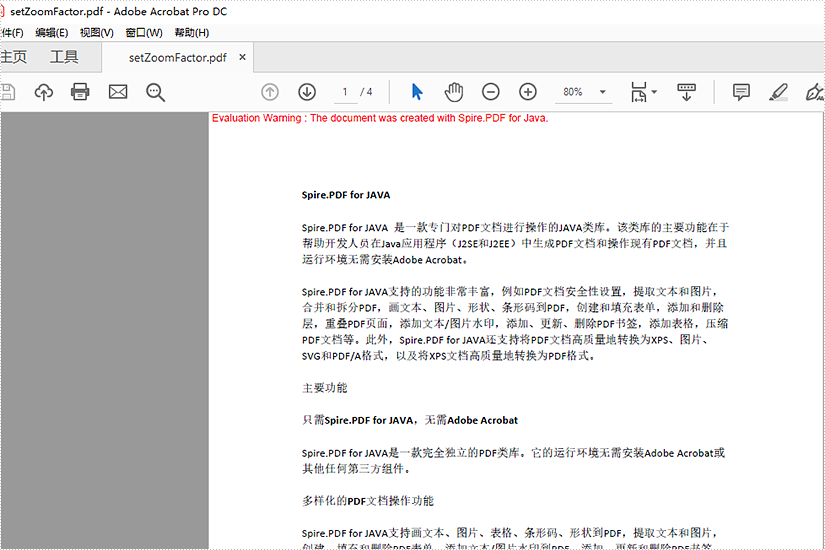
Task: Go to next page arrow
Action: pos(307,92)
